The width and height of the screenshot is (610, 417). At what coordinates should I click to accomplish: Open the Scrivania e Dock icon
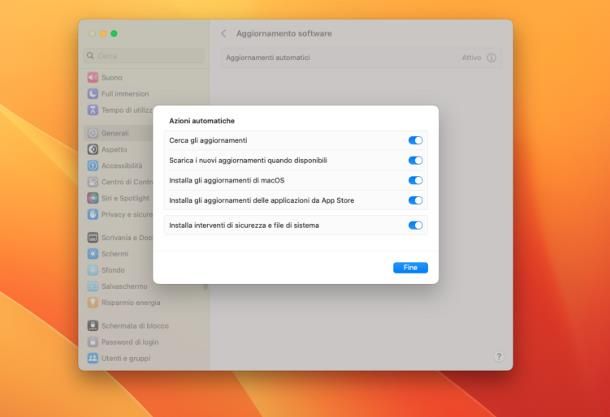[93, 237]
